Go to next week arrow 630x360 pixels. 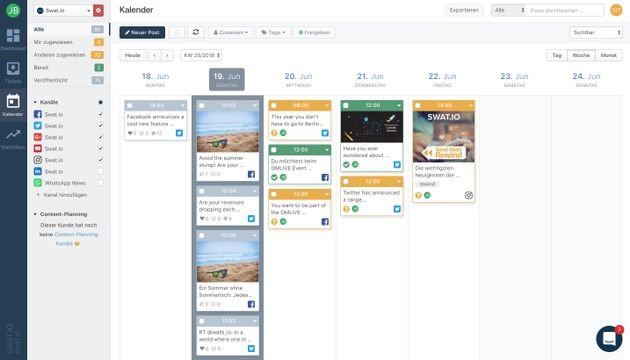pos(167,55)
